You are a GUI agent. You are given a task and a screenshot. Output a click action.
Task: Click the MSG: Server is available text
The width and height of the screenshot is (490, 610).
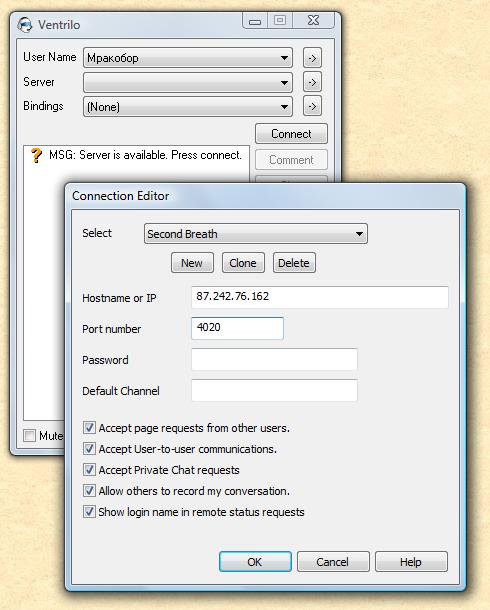coord(145,155)
